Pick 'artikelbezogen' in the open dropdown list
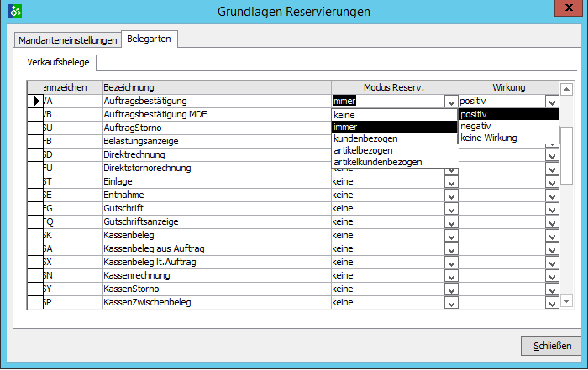Screen dimensions: 588x370 363,150
